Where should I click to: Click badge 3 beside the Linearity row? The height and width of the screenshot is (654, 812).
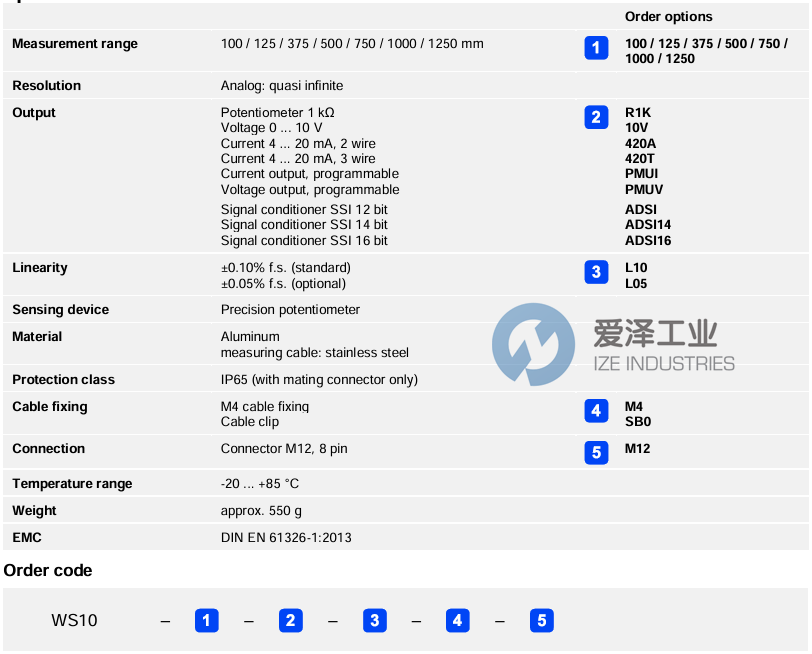[596, 271]
